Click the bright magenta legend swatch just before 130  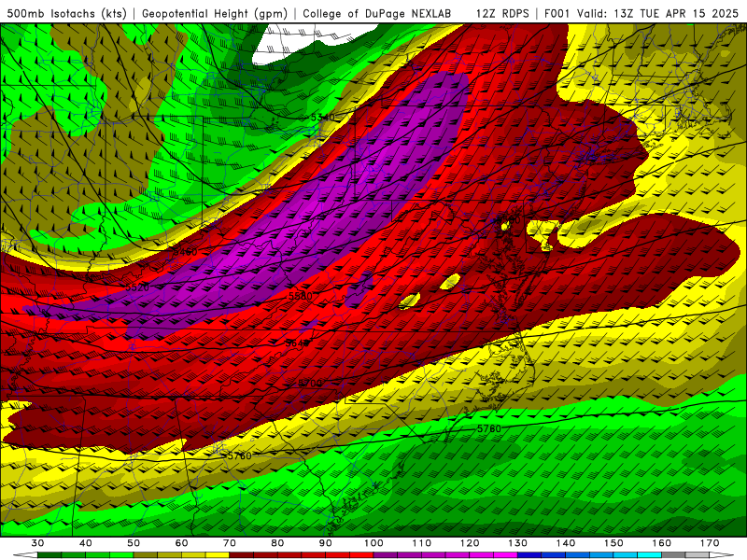(x=505, y=555)
